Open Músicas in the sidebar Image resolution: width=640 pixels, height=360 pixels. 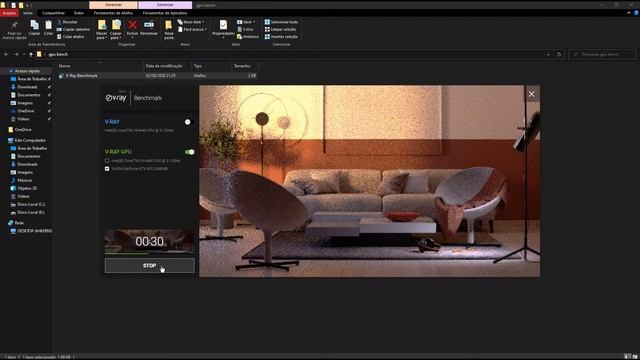point(24,180)
